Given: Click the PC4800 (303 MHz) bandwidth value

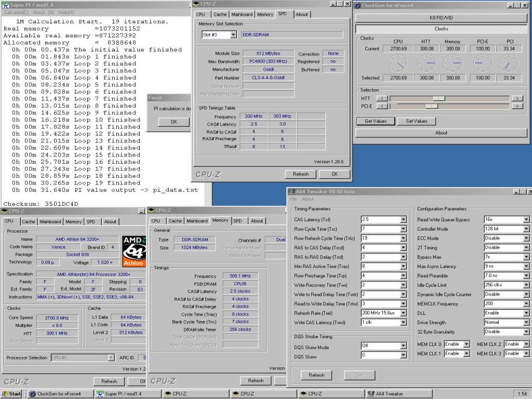Looking at the screenshot, I should point(268,61).
